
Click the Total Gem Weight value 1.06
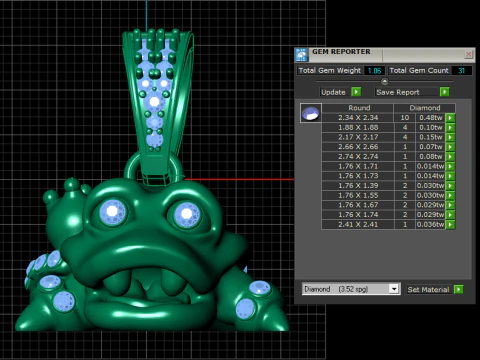[374, 71]
